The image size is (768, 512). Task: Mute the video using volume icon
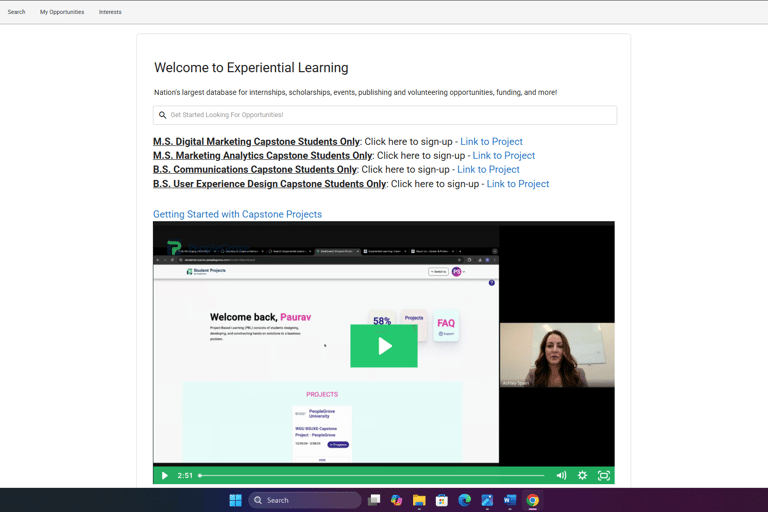click(x=561, y=475)
